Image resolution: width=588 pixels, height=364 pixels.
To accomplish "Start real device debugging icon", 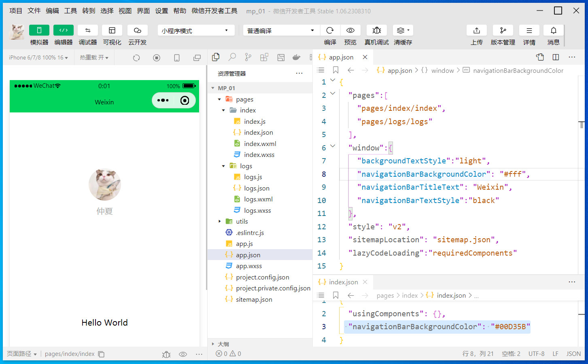I will (377, 30).
